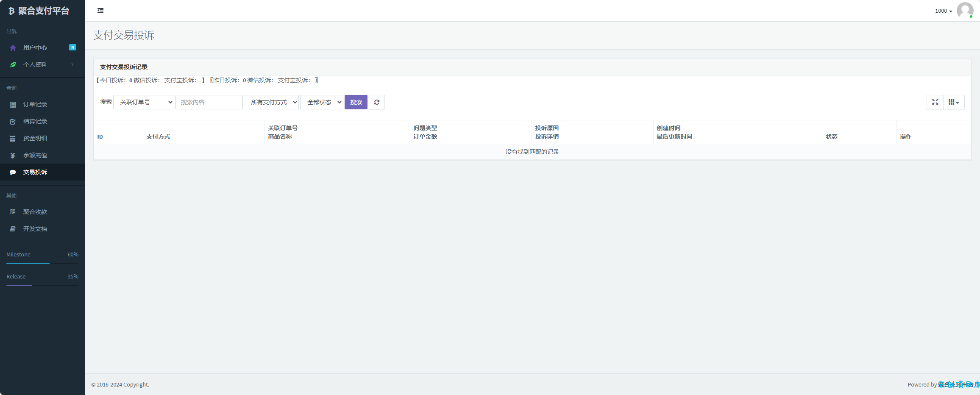Viewport: 980px width, 395px height.
Task: Open 聚合收款 in the sidebar
Action: 42,212
